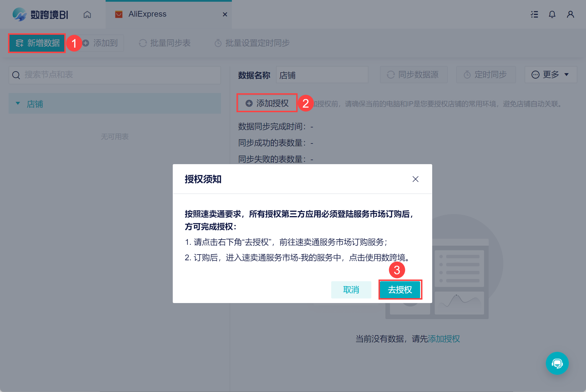Image resolution: width=586 pixels, height=392 pixels.
Task: Click the 数据名称 field showing 店铺
Action: click(322, 75)
